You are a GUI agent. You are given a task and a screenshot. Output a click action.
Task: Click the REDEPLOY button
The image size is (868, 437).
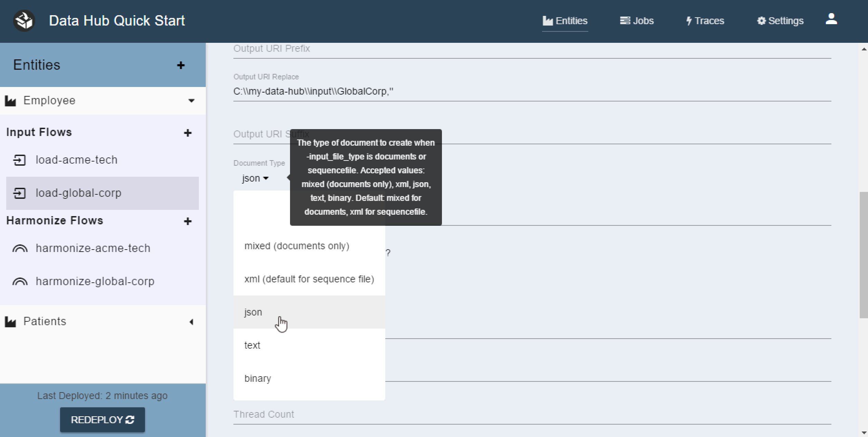[x=102, y=419]
